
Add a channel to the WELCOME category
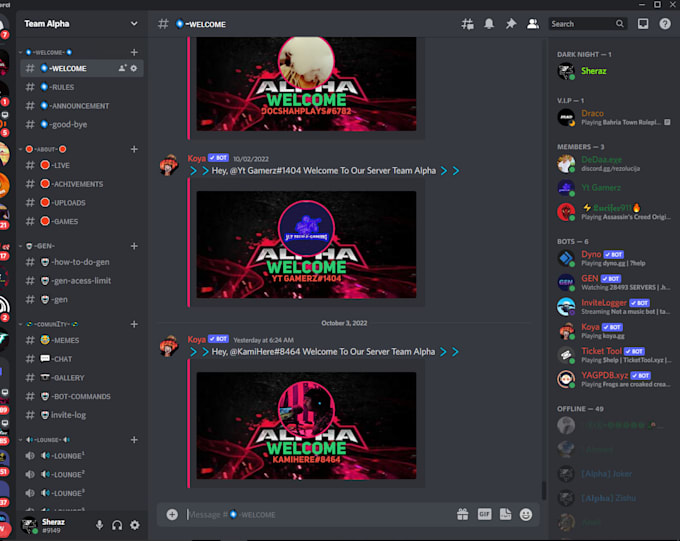coord(134,52)
